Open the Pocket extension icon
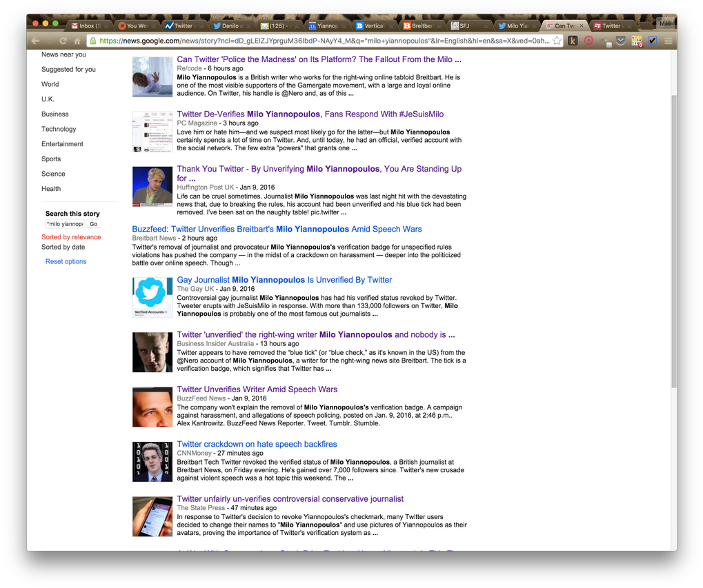This screenshot has height=588, width=703. (x=621, y=41)
